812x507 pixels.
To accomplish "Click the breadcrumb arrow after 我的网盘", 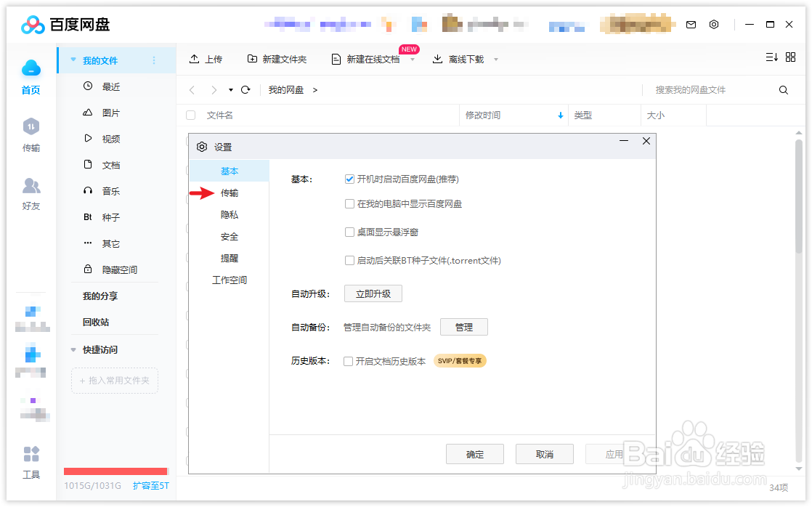I will click(315, 90).
